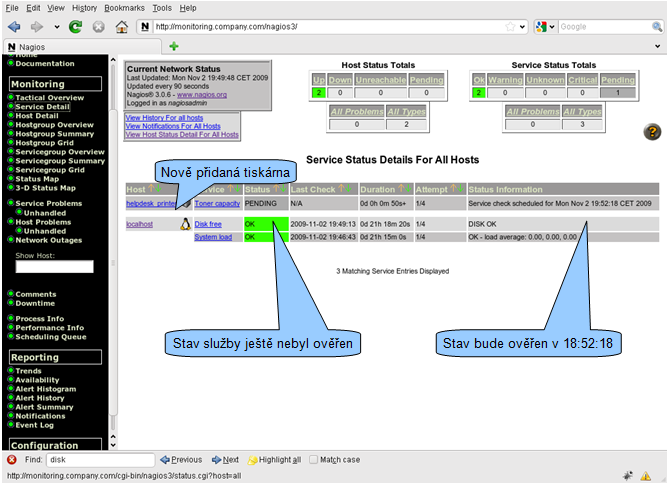The width and height of the screenshot is (668, 485).
Task: Click the Find text field
Action: click(101, 459)
